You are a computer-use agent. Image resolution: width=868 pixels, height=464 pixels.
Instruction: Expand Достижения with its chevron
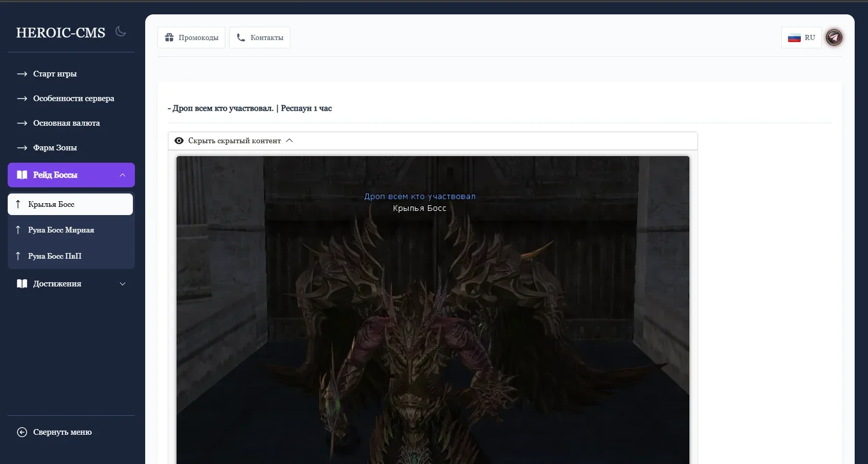123,284
